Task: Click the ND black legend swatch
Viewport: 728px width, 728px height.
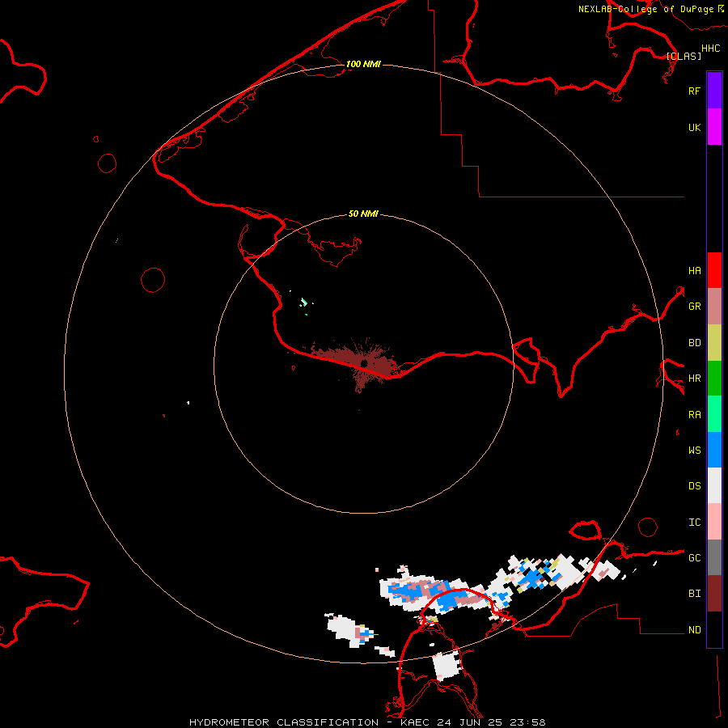Action: 714,629
